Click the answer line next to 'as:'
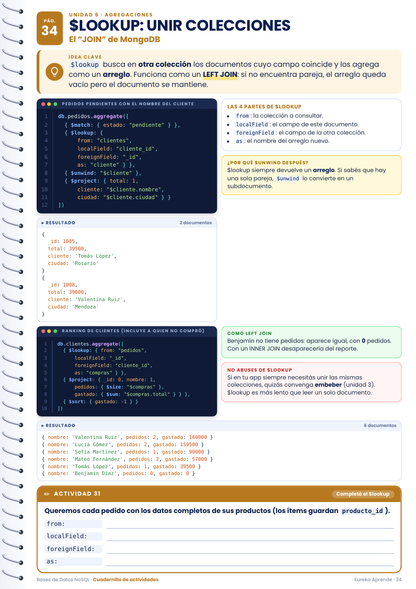The image size is (416, 589). point(250,562)
